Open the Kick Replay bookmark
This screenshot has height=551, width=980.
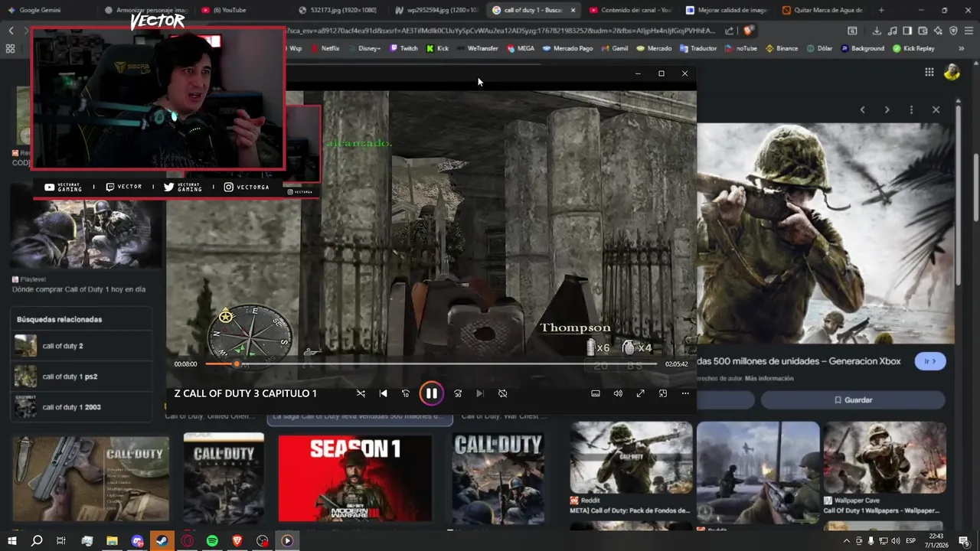pyautogui.click(x=913, y=48)
